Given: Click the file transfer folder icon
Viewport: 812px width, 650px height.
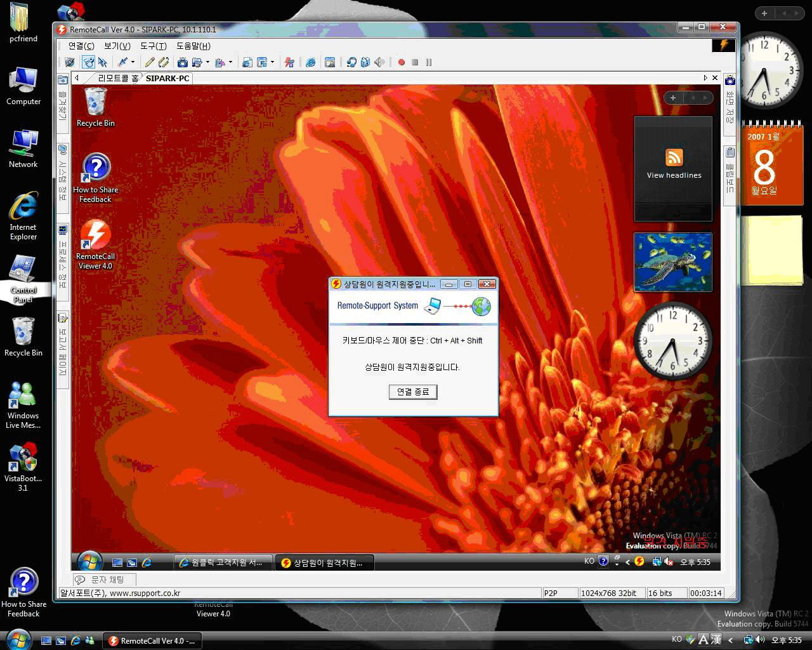Looking at the screenshot, I should pos(197,62).
